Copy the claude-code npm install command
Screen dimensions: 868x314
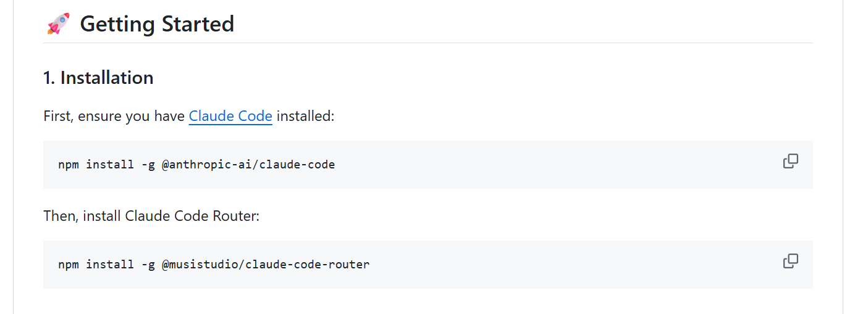[790, 162]
